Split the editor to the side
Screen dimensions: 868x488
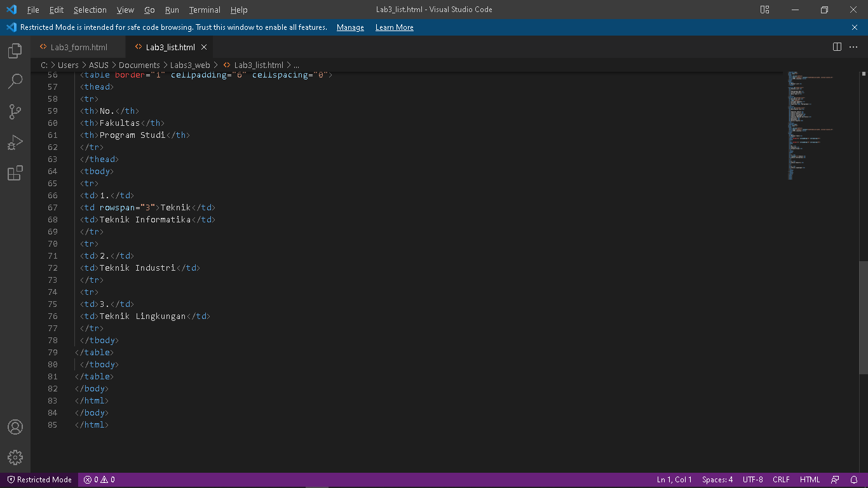tap(837, 46)
